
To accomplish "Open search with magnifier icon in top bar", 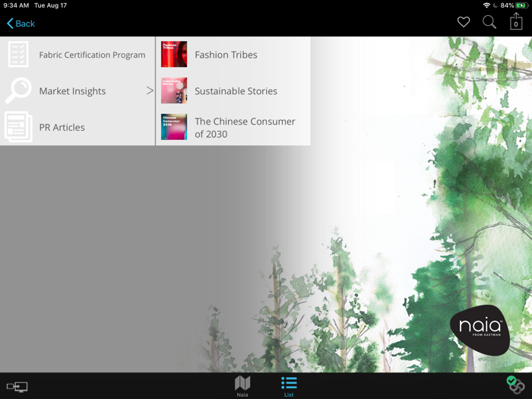I will [x=489, y=22].
